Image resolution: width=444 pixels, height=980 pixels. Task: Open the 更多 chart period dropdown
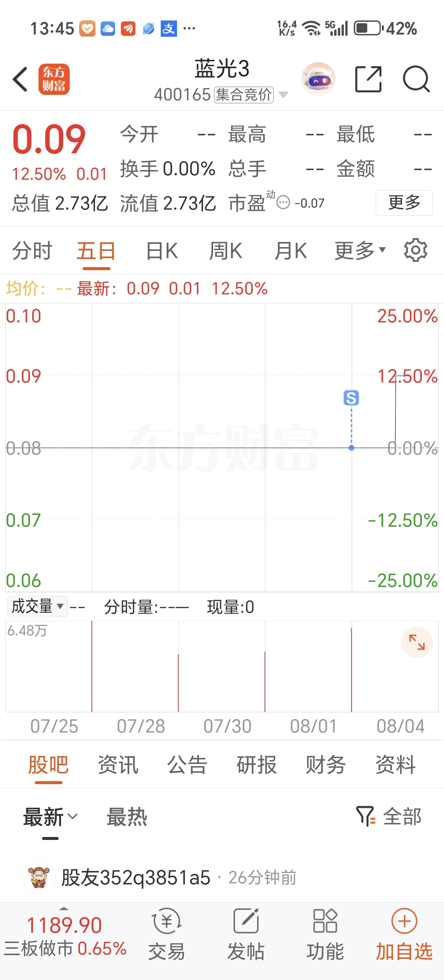(x=360, y=251)
